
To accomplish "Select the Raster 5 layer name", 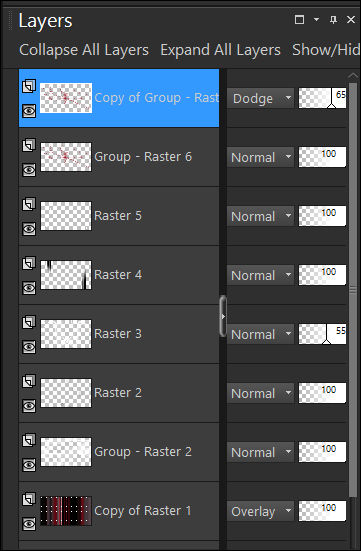I will (118, 216).
